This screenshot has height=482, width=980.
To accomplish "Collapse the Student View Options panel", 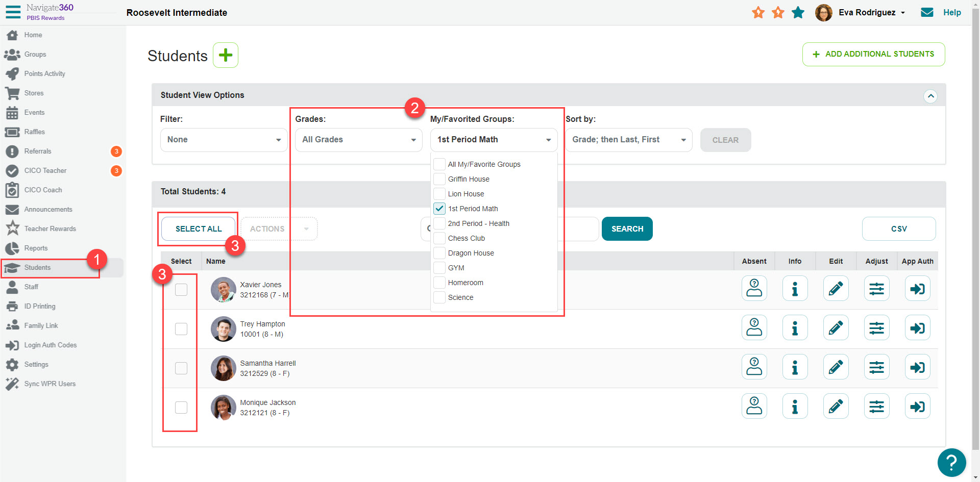I will [x=931, y=96].
